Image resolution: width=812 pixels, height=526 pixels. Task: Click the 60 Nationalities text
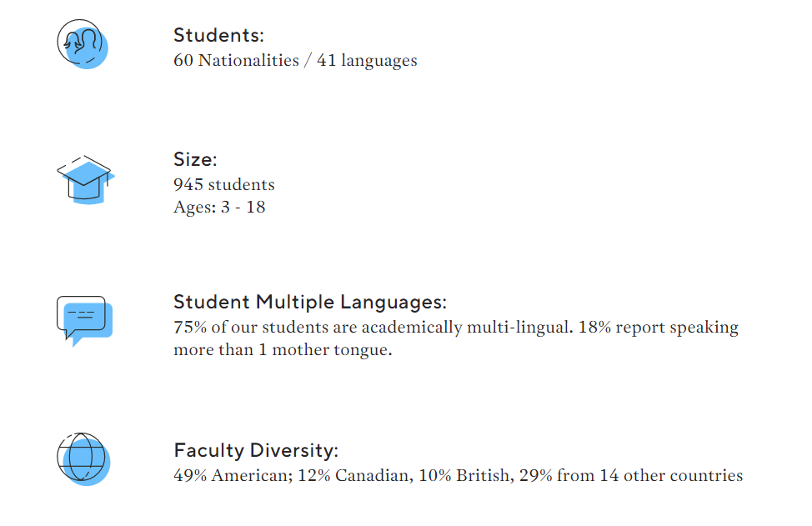point(236,61)
